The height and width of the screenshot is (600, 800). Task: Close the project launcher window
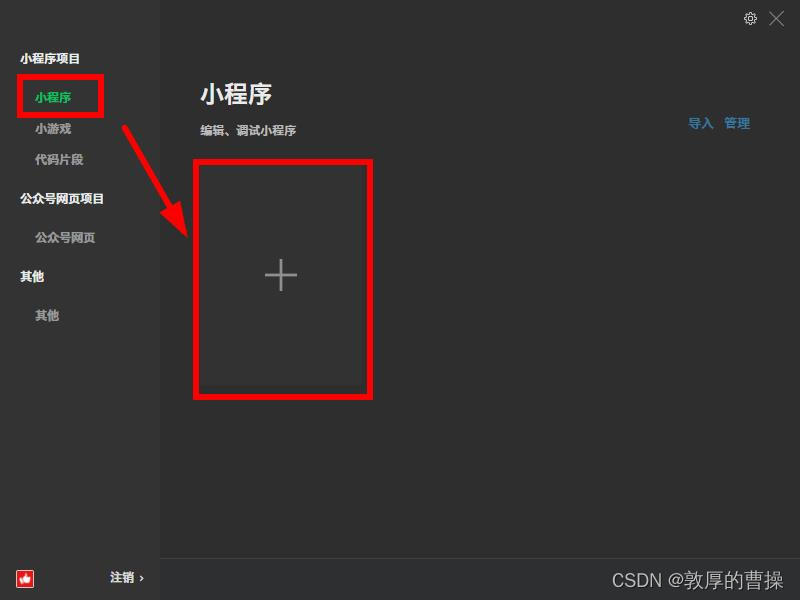point(777,19)
